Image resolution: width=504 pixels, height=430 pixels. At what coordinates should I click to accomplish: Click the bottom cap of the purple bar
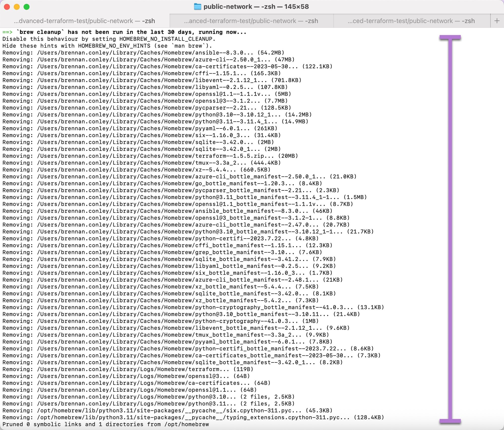(x=450, y=421)
